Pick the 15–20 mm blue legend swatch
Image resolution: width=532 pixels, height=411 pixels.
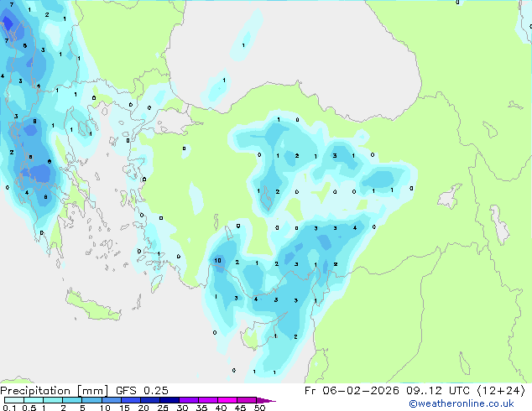[130, 400]
